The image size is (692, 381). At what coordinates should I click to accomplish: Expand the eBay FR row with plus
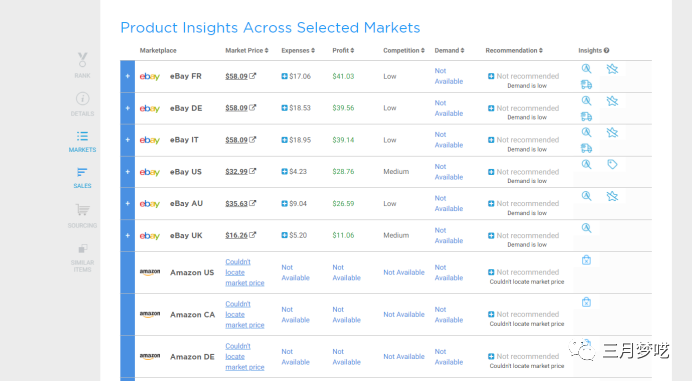tap(128, 76)
